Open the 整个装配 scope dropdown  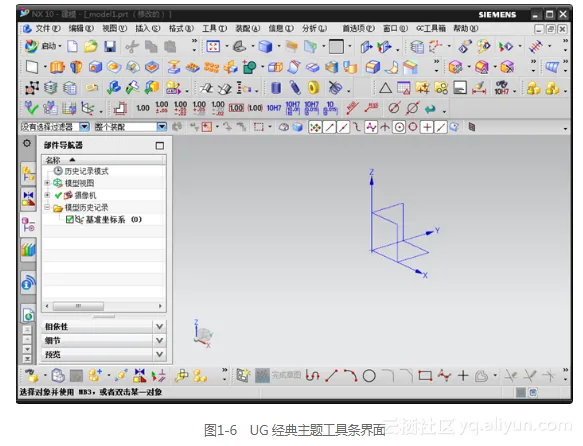(161, 127)
